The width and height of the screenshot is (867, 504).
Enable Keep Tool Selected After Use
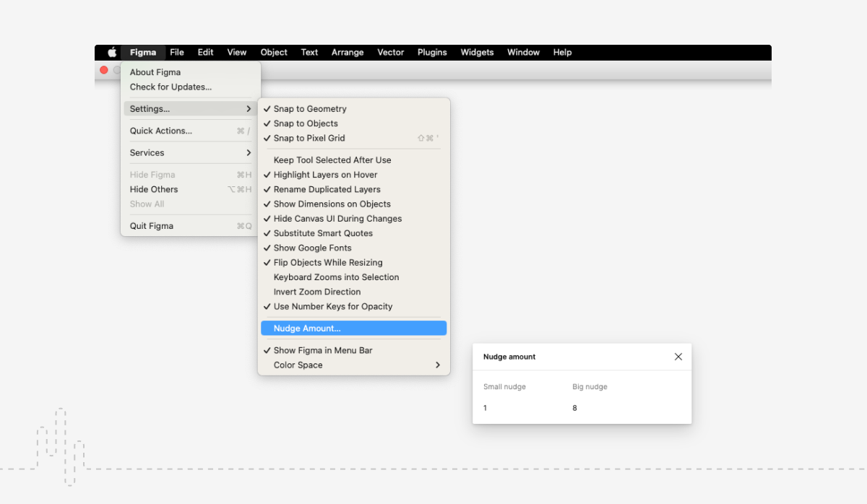coord(332,160)
